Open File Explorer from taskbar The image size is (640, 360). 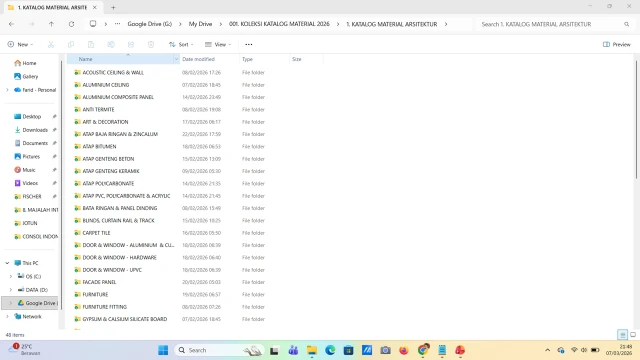[312, 350]
